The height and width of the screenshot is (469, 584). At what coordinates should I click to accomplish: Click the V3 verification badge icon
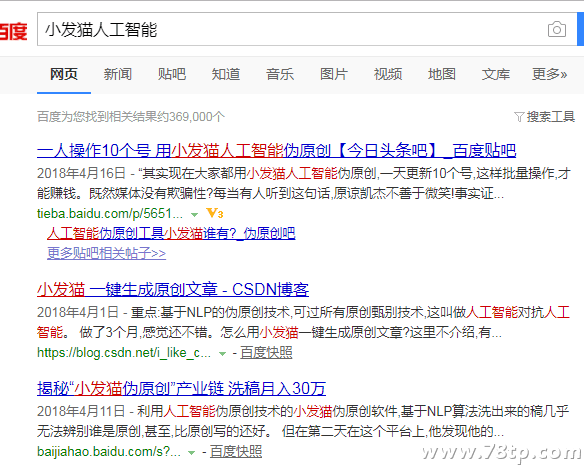pyautogui.click(x=215, y=213)
